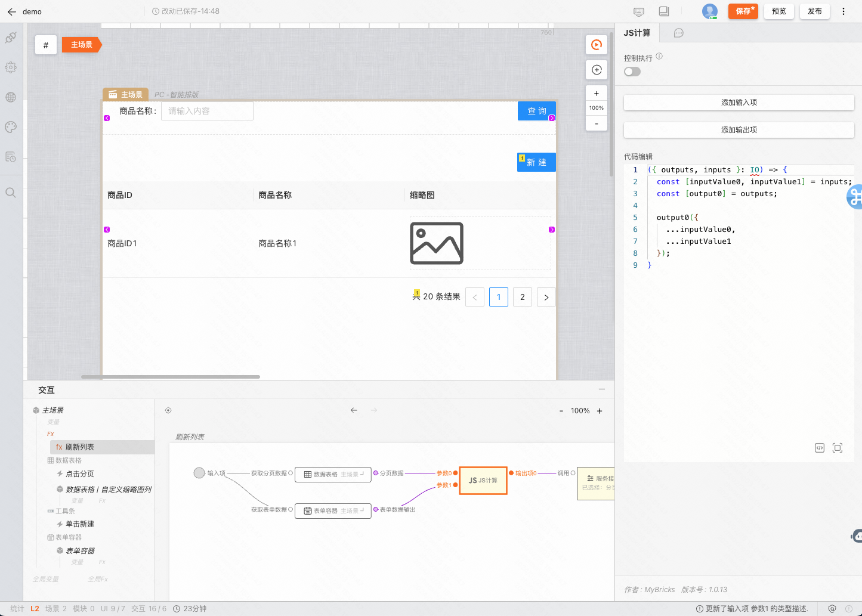
Task: Expand code editor to fullscreen icon
Action: click(x=838, y=448)
